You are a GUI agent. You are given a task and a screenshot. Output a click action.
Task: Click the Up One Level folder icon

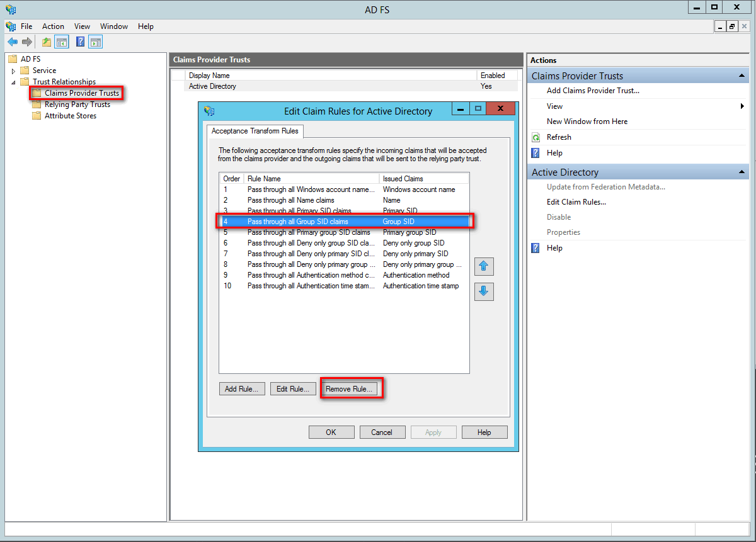point(47,42)
